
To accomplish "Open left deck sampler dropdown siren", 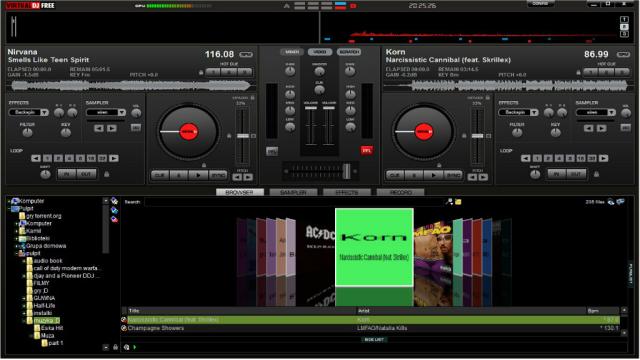I will [x=106, y=112].
